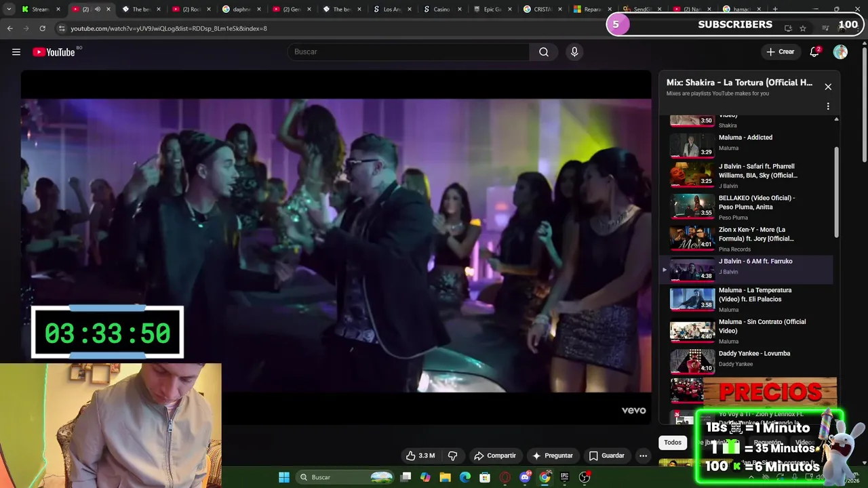Switch to the Stream browser tab
The width and height of the screenshot is (868, 488).
coord(41,9)
